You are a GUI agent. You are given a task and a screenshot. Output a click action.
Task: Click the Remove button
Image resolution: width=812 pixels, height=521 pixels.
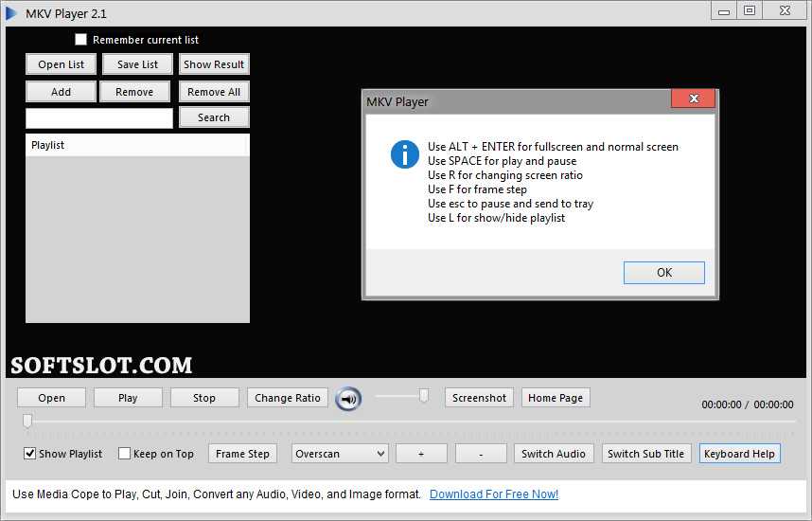click(x=134, y=92)
